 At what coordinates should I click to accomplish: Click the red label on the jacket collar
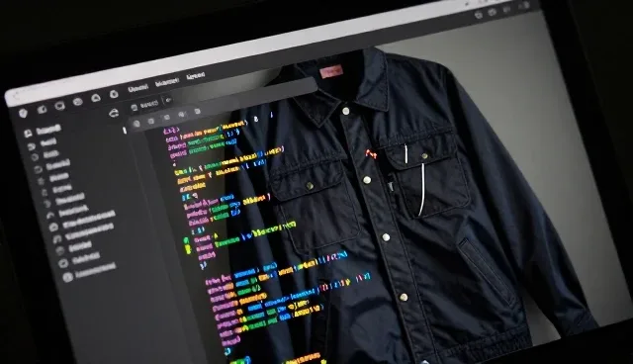coord(331,72)
